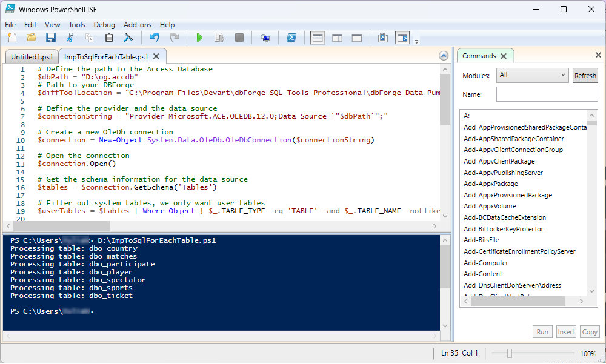606x364 pixels.
Task: Click the New script file icon
Action: tap(12, 38)
